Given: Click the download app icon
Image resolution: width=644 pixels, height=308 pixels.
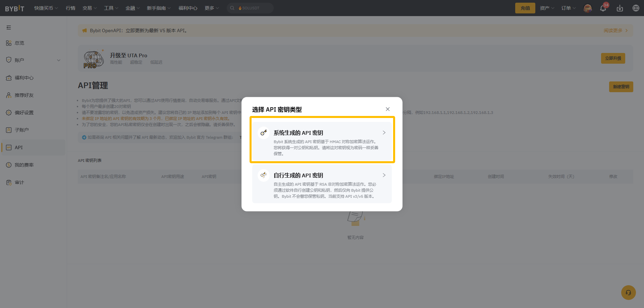Looking at the screenshot, I should (x=620, y=8).
